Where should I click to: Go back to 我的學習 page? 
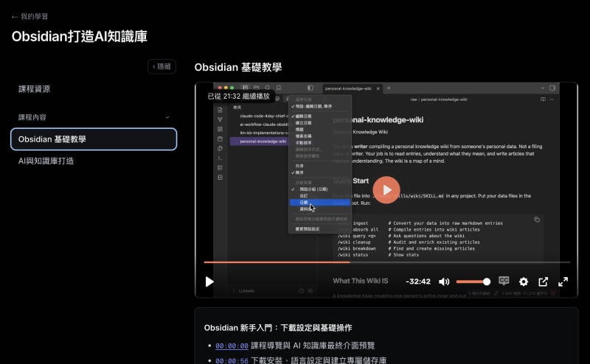click(29, 16)
